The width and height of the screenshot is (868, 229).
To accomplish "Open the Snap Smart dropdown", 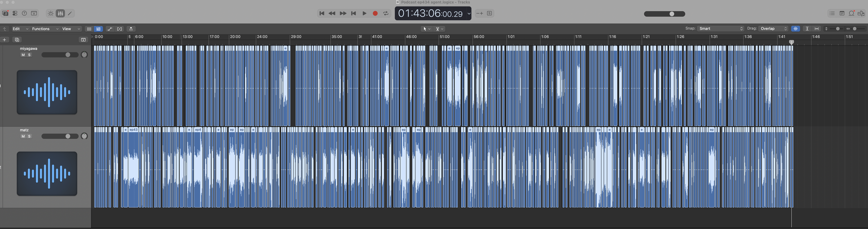I will coord(720,29).
